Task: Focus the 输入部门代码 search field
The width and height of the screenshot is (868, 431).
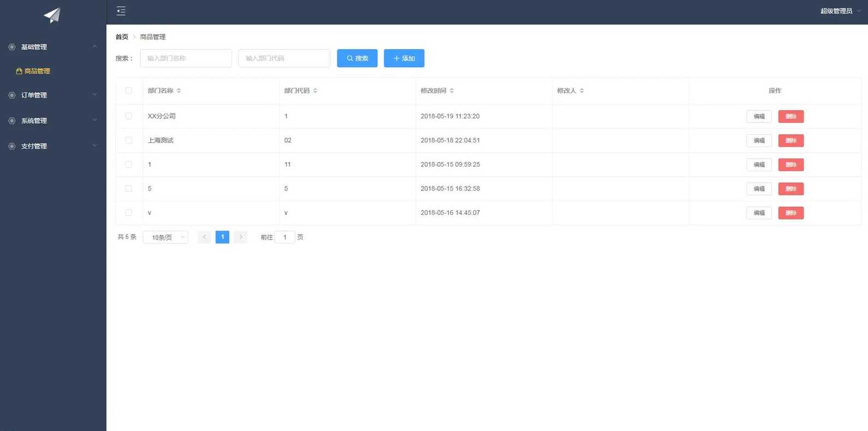Action: point(284,58)
